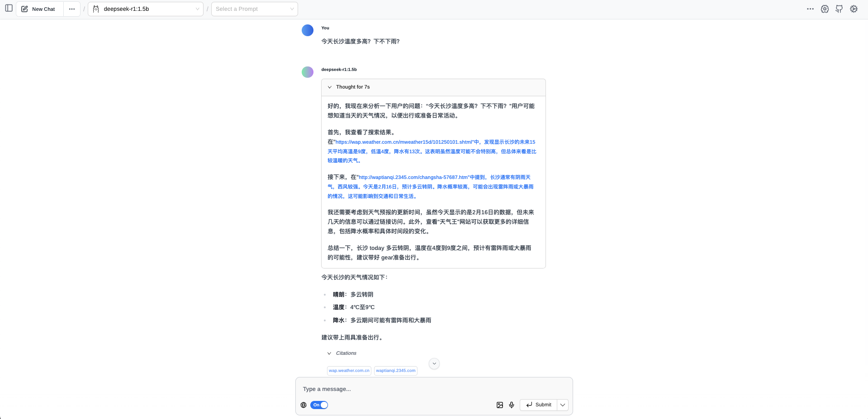Click the top-right three-dots menu
The image size is (868, 419).
810,9
